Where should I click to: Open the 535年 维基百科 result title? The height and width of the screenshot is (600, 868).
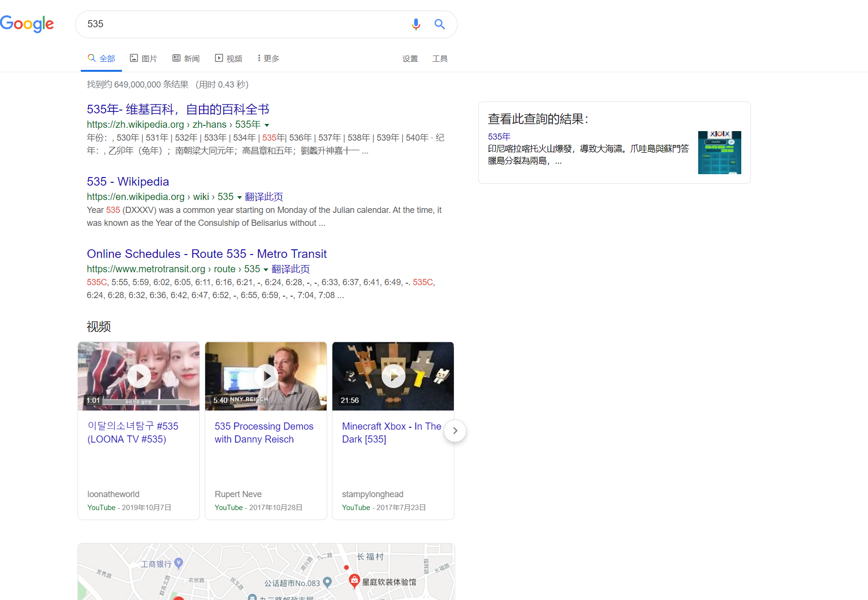tap(178, 110)
